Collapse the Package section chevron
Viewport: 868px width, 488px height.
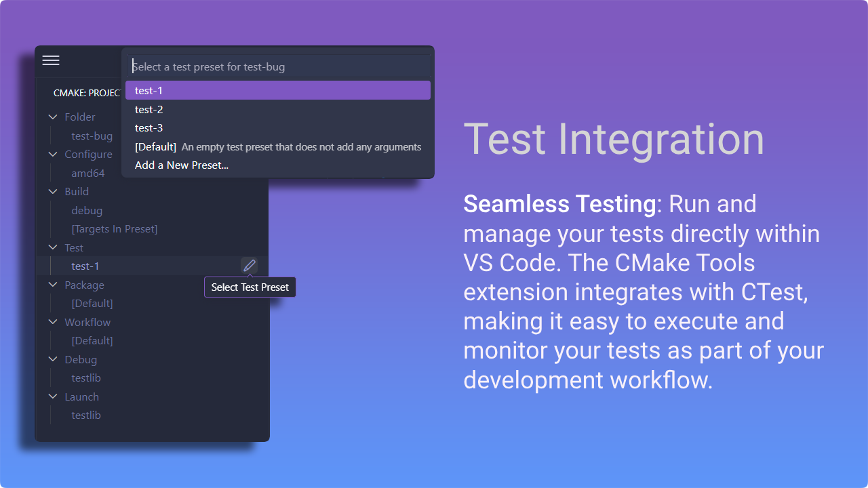click(x=54, y=285)
